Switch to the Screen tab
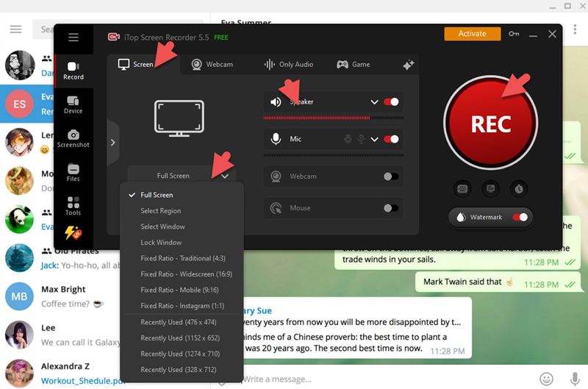This screenshot has width=588, height=389. pos(143,65)
